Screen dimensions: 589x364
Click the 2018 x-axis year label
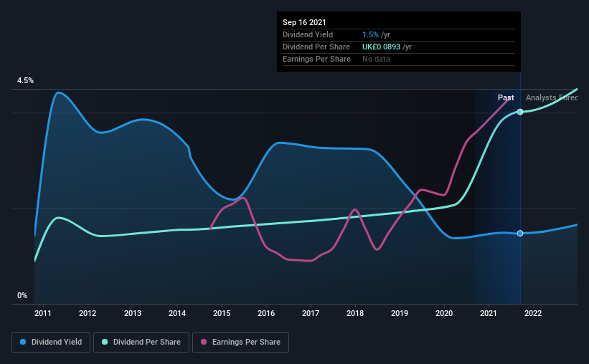click(355, 313)
